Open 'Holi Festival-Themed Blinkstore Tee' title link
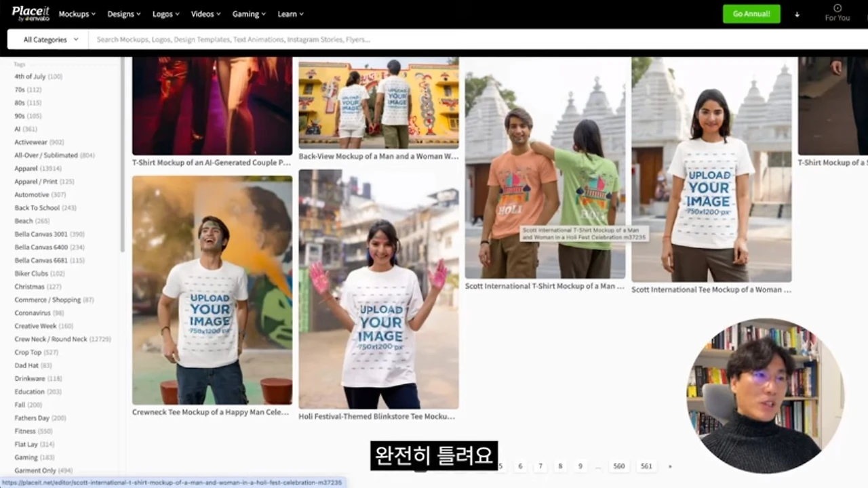 376,416
